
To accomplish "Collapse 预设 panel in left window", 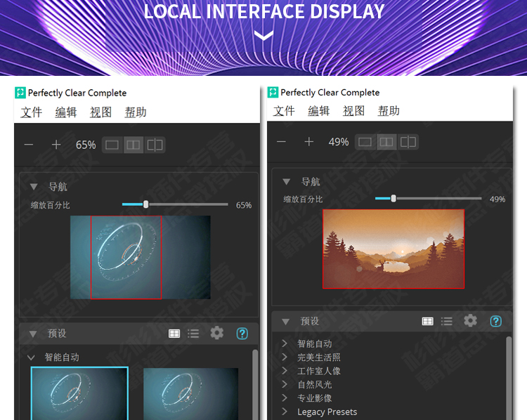I will [x=33, y=334].
